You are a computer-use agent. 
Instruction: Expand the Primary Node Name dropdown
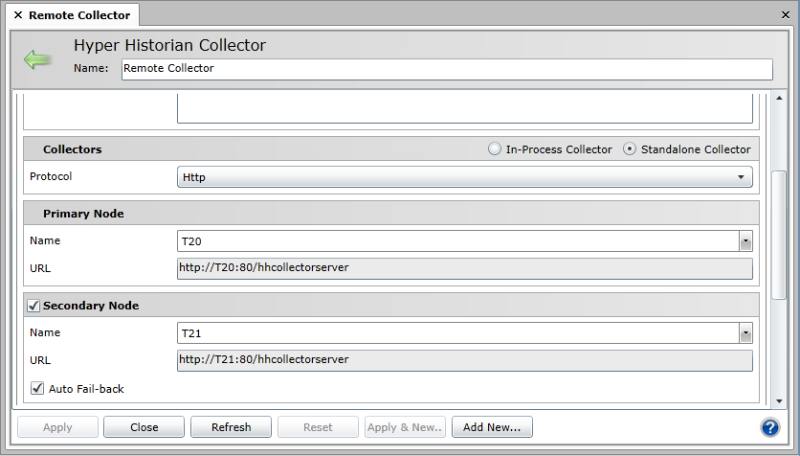click(745, 242)
